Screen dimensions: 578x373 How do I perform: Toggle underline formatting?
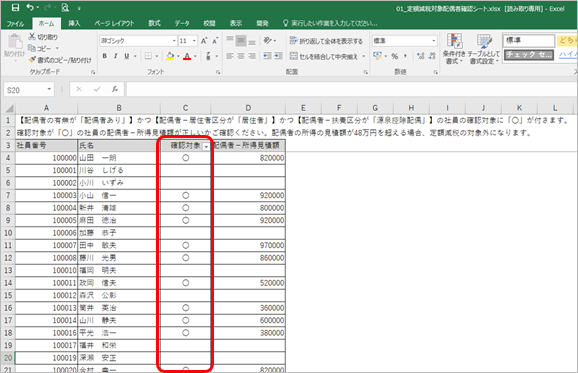(x=127, y=56)
